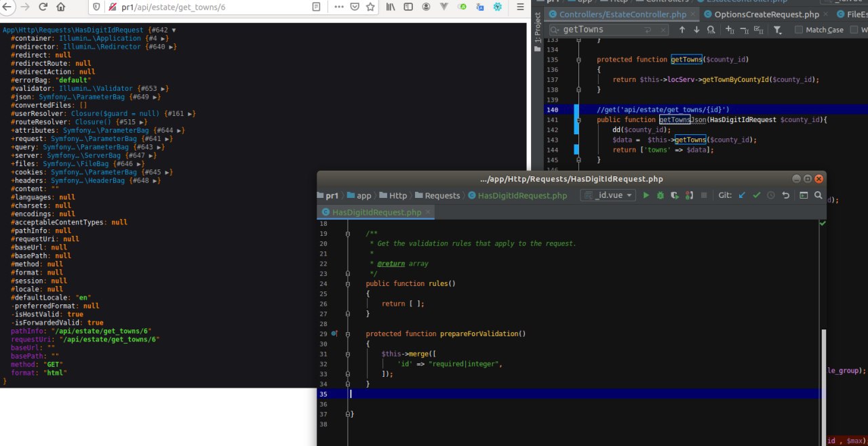Enable the Match Case checkbox
868x446 pixels.
point(799,30)
